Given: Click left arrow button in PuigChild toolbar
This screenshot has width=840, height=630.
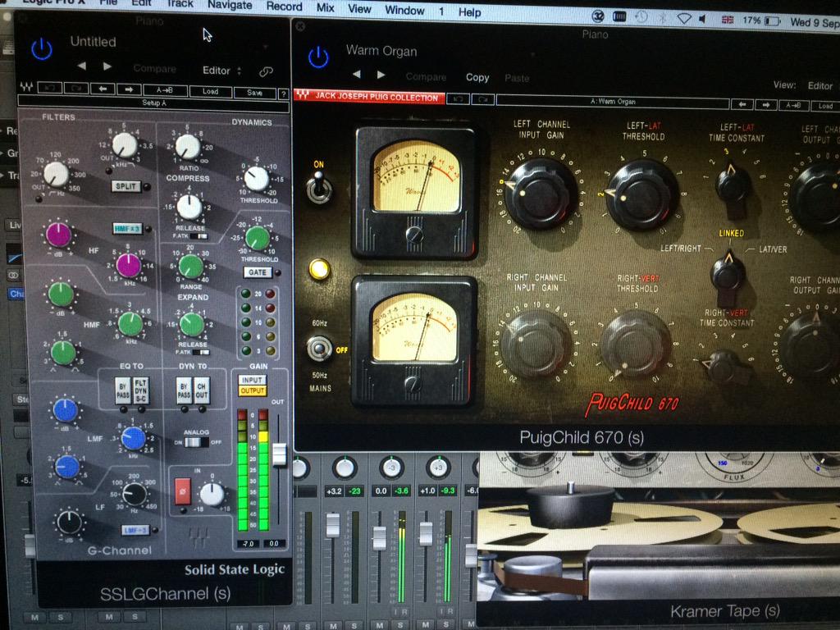Looking at the screenshot, I should coord(742,104).
